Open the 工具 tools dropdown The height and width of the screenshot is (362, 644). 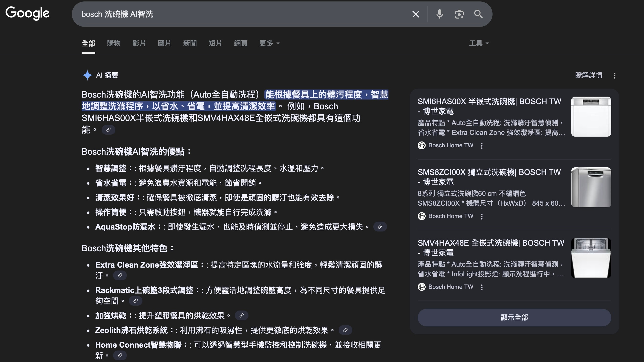(x=479, y=43)
